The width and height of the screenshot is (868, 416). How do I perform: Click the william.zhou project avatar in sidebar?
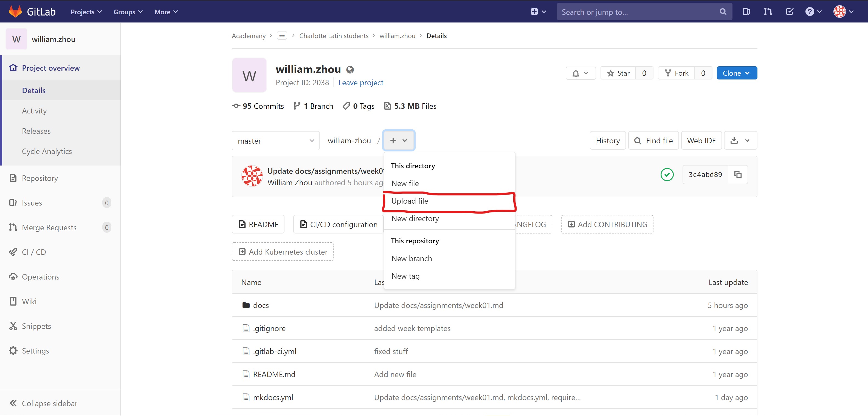[x=16, y=39]
